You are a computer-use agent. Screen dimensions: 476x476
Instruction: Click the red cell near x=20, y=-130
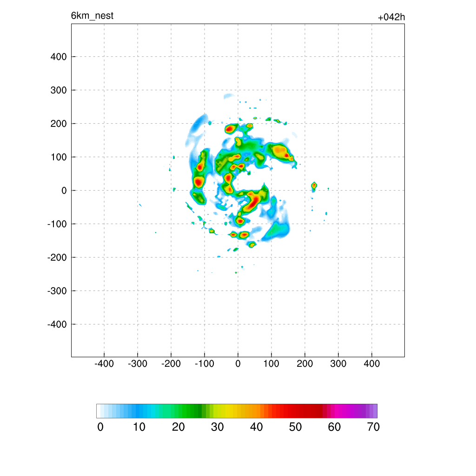(x=245, y=234)
